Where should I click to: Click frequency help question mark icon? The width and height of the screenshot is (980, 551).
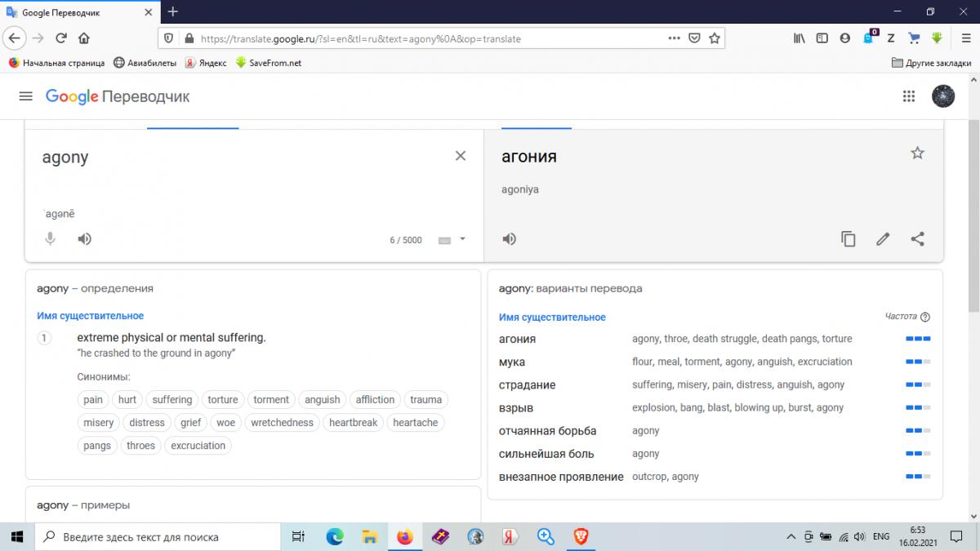coord(925,317)
